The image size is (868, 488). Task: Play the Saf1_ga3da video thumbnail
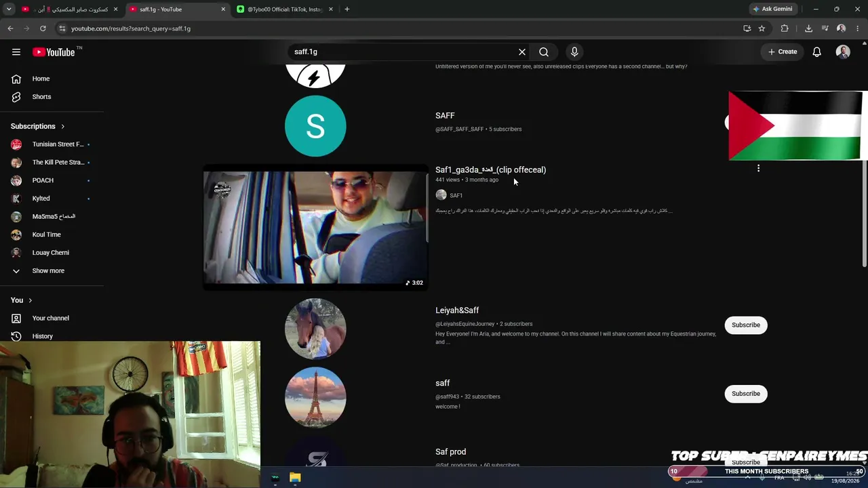pos(315,228)
